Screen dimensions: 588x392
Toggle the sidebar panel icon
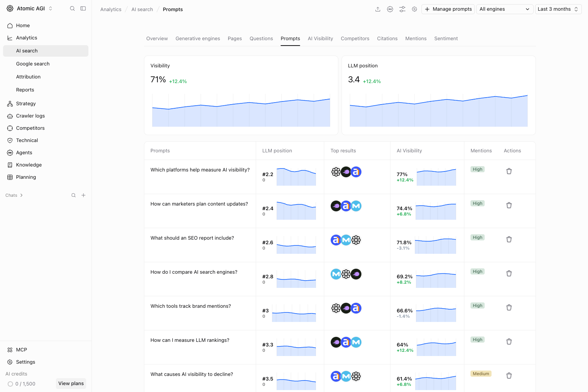(83, 8)
